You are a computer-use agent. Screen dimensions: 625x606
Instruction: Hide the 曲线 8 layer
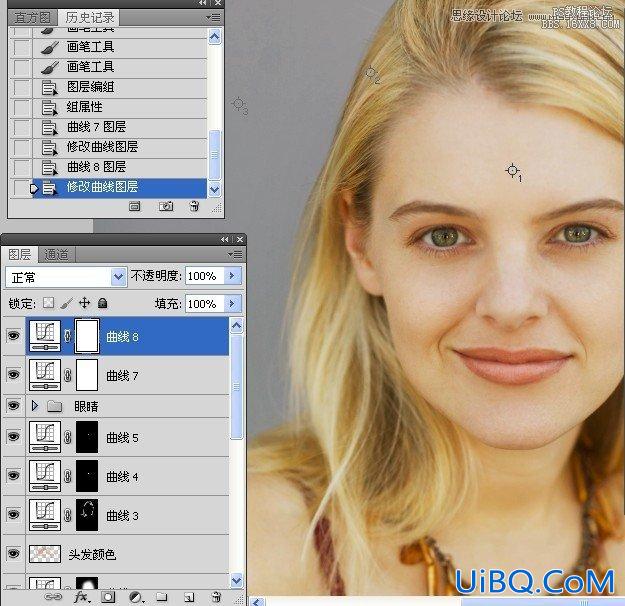[x=14, y=336]
